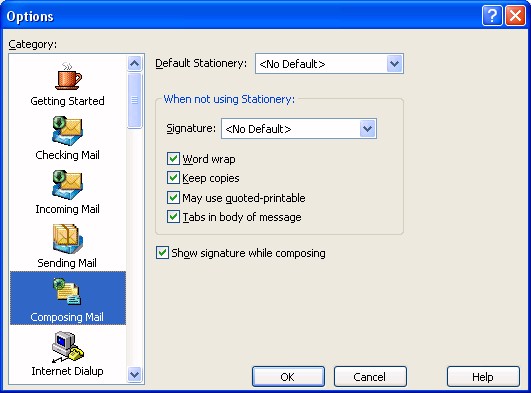Viewport: 531px width, 393px height.
Task: Close the Options dialog with the X icon
Action: tap(515, 16)
